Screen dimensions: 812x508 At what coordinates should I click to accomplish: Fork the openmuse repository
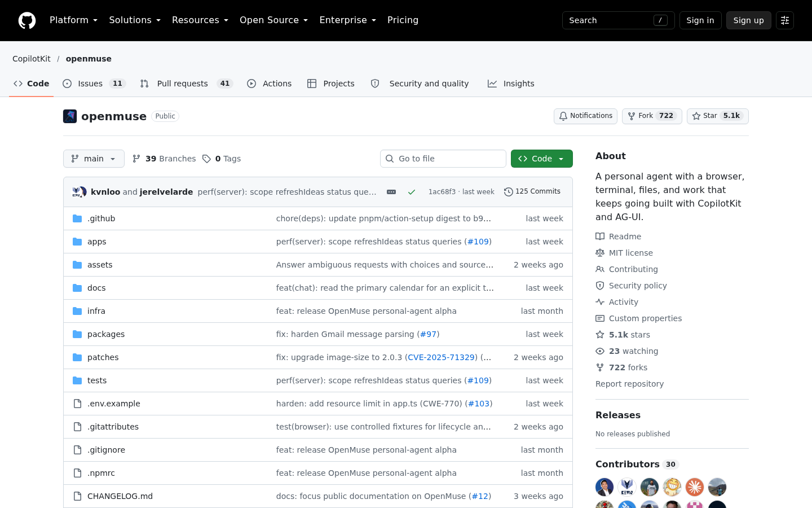tap(652, 116)
